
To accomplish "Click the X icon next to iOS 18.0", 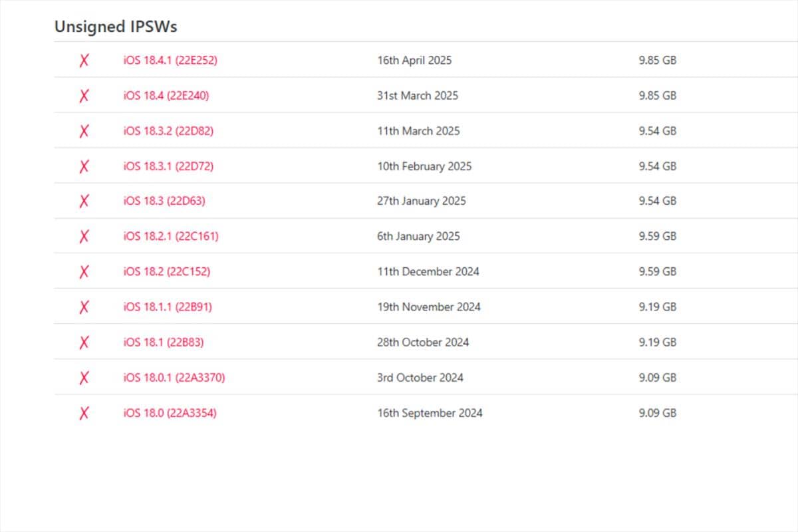I will point(84,413).
